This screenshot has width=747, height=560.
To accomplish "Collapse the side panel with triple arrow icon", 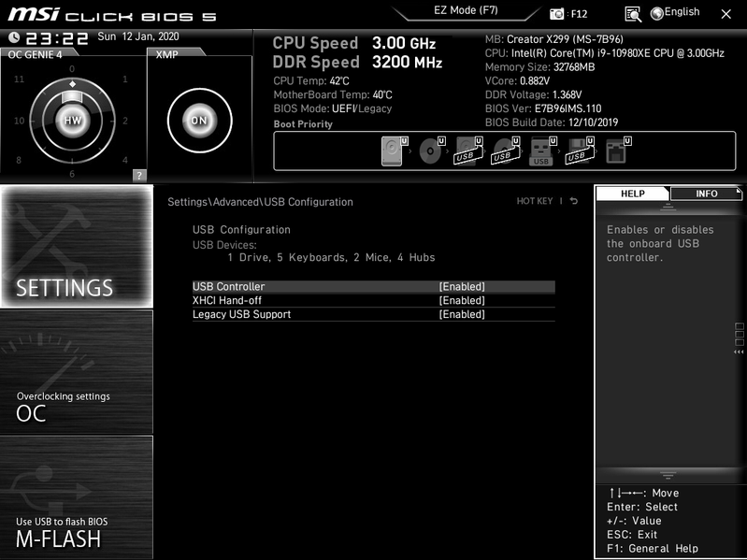I will [x=739, y=352].
